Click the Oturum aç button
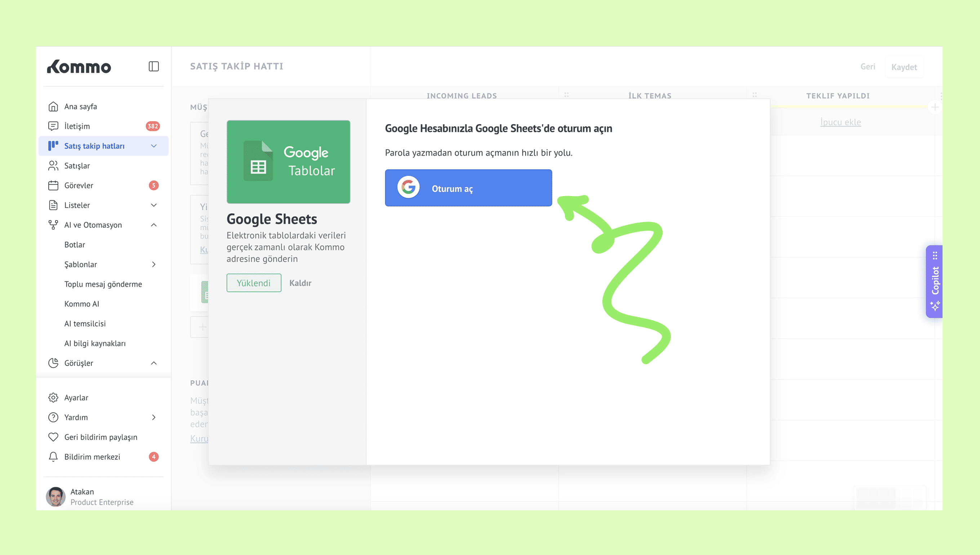The image size is (980, 555). pos(468,188)
